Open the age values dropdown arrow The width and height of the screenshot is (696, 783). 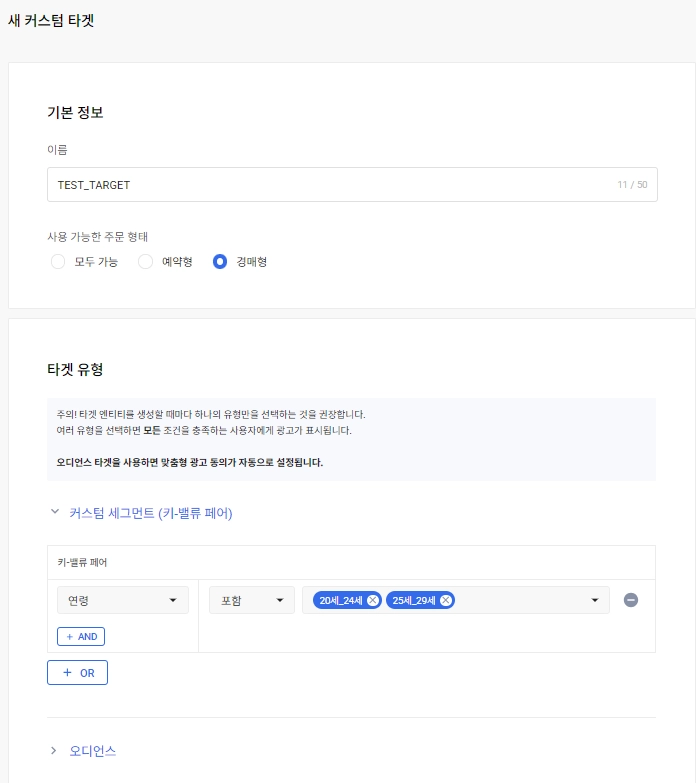[595, 600]
